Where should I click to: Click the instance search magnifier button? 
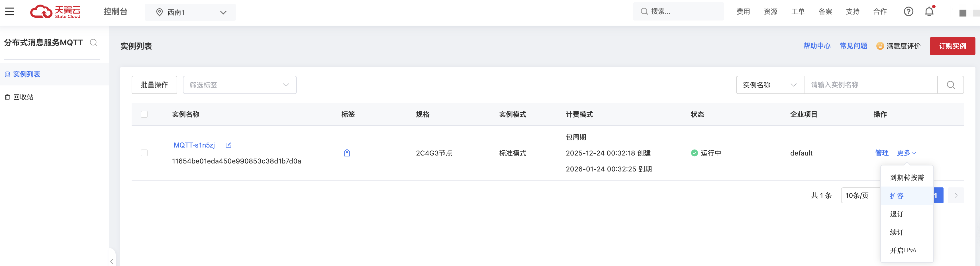click(x=950, y=85)
